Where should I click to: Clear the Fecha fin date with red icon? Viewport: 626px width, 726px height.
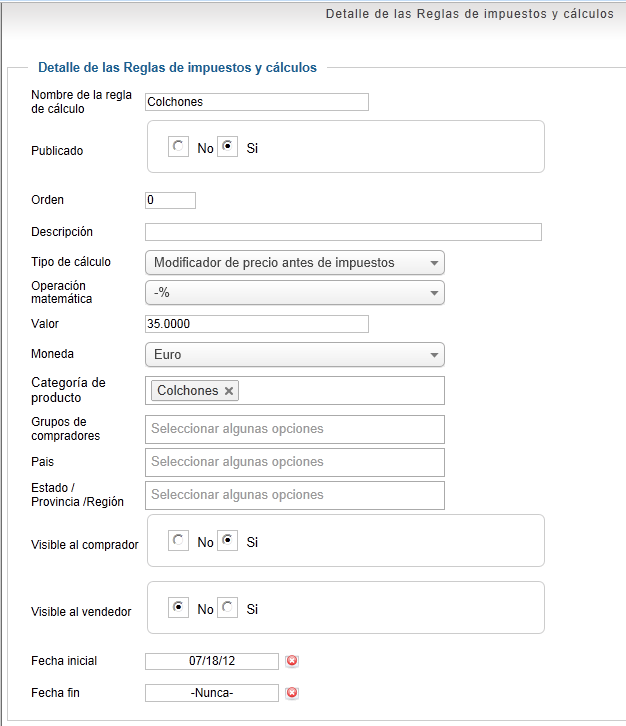point(292,693)
